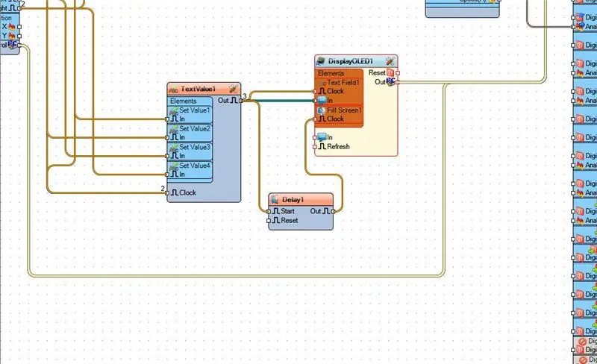This screenshot has height=364, width=597.
Task: Click the Set Value3 In input pin
Action: coord(166,156)
